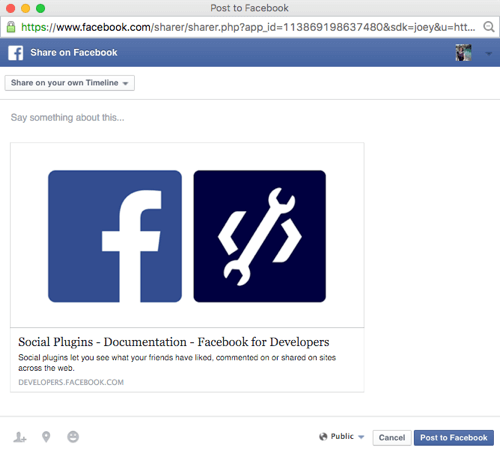Add a location with the pin icon
This screenshot has width=500, height=454.
[x=46, y=437]
